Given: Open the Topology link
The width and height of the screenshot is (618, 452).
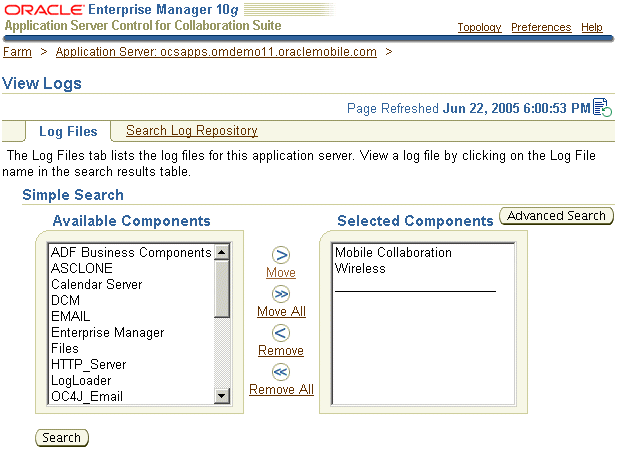Looking at the screenshot, I should [479, 27].
